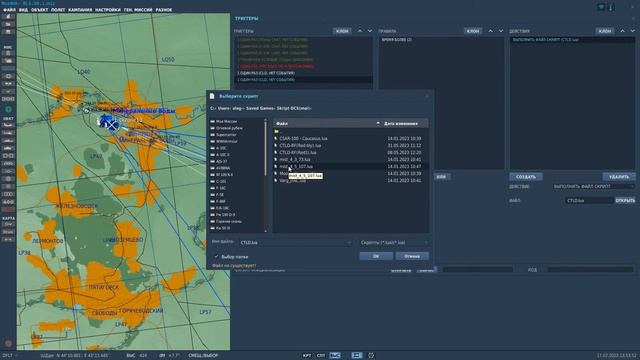Select file CSAR-100 - Caucasus.lua
This screenshot has width=640, height=360.
coord(303,138)
